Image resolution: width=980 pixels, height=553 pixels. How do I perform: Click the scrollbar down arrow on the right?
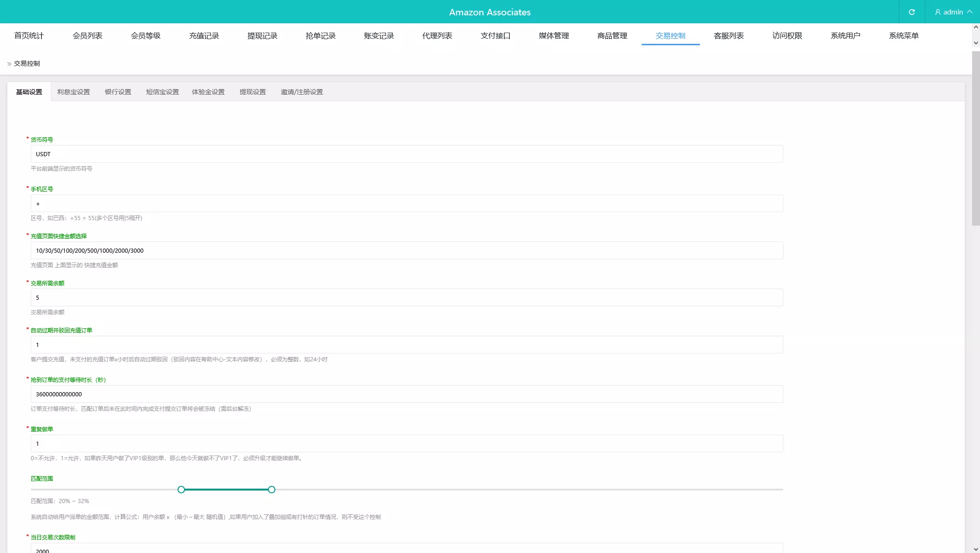(975, 42)
